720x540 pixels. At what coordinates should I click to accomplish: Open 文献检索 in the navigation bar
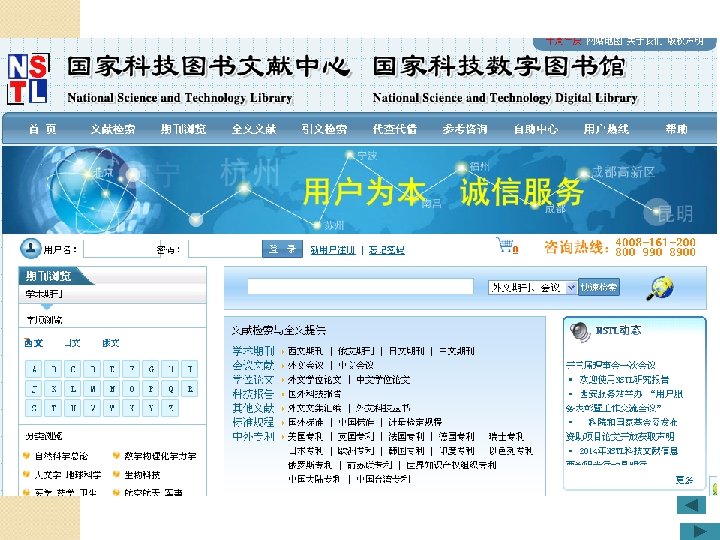pos(112,129)
